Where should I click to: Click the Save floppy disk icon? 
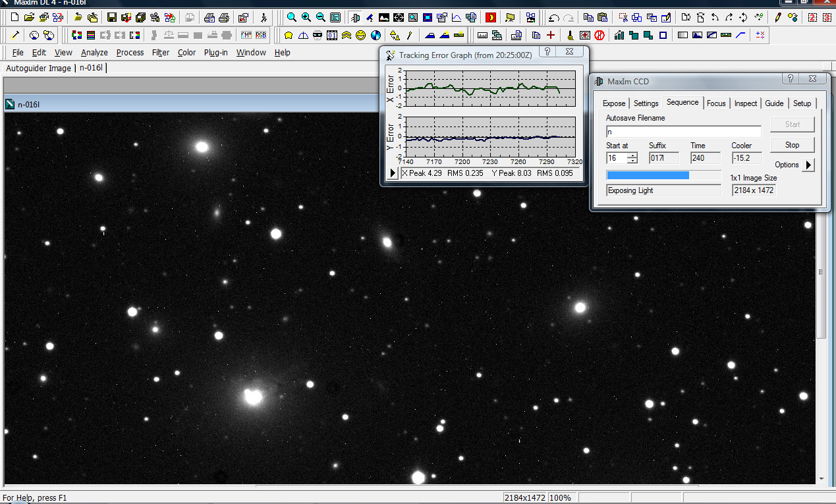coord(112,17)
